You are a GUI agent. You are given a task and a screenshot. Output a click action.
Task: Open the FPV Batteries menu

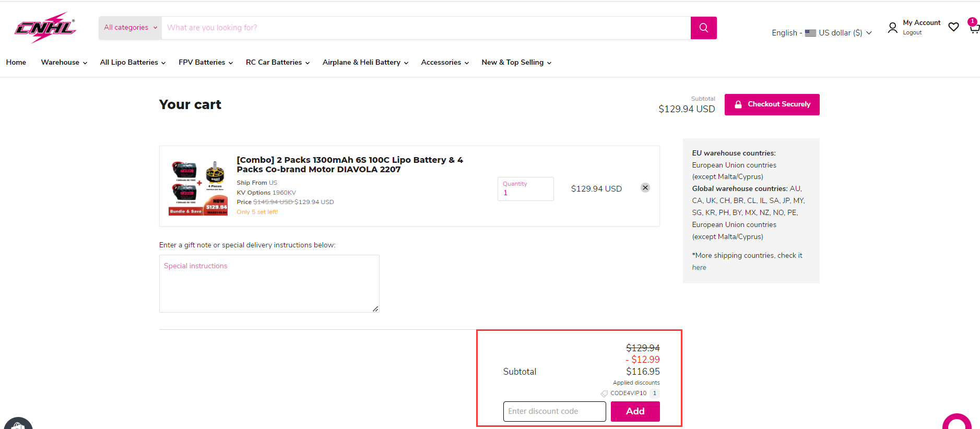click(x=205, y=63)
